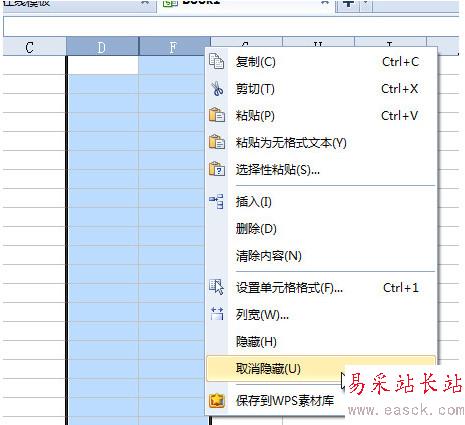Click the plus new tab button
Screen dimensions: 465x425
(348, 4)
